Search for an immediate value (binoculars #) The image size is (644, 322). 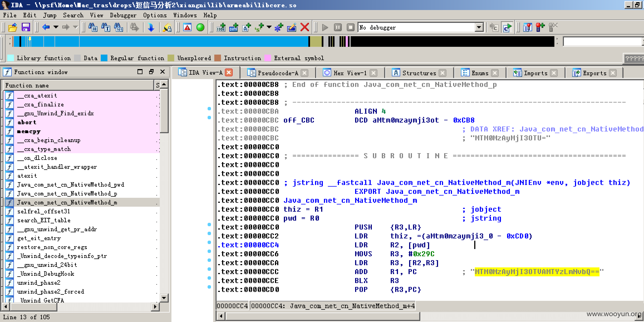93,27
